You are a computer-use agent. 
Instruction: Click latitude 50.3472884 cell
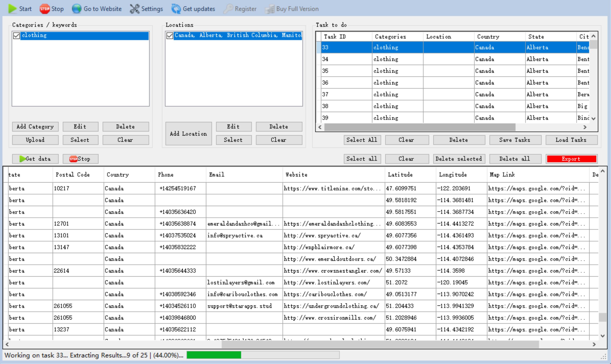[x=410, y=259]
